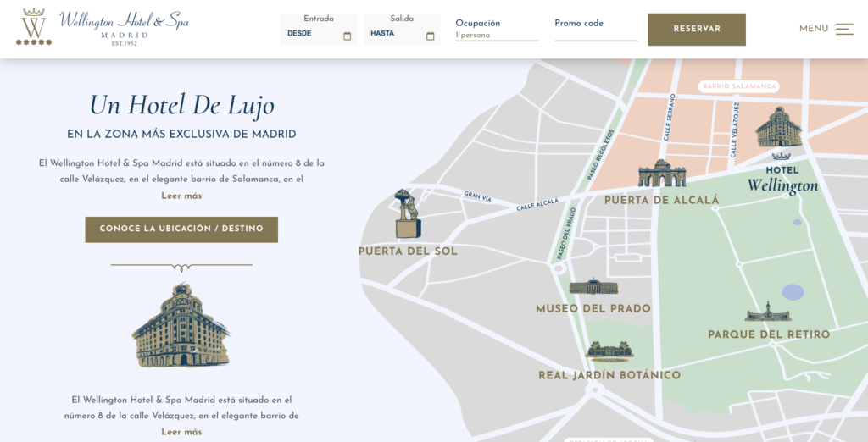Click the HOTEL Wellington map label
This screenshot has height=442, width=868.
782,180
